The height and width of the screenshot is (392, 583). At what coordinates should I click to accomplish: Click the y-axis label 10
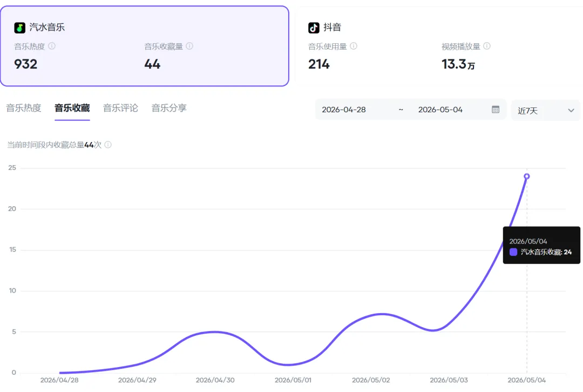[x=12, y=290]
